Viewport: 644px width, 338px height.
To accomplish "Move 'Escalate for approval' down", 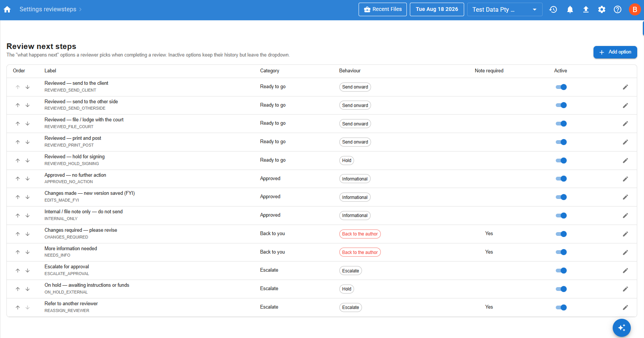I will pos(28,271).
